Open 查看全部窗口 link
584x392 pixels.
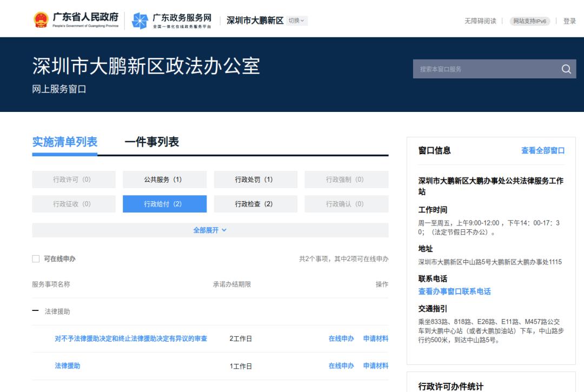tap(542, 151)
